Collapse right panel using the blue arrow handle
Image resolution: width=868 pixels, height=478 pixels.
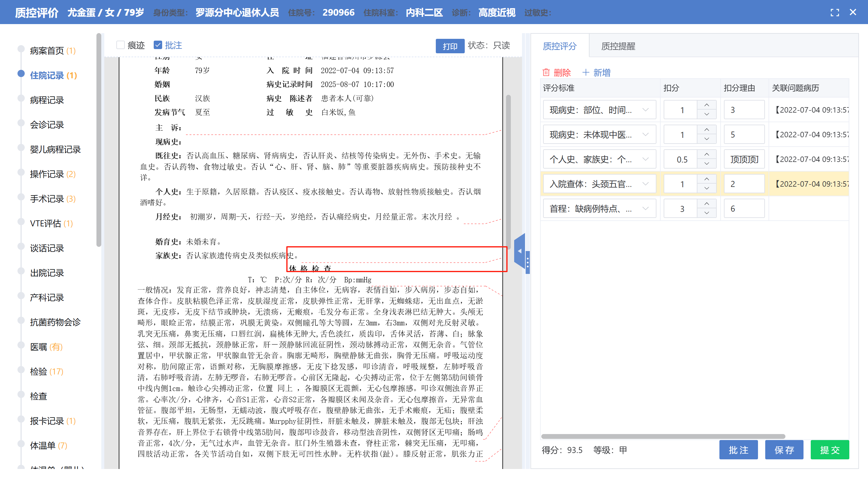[520, 251]
